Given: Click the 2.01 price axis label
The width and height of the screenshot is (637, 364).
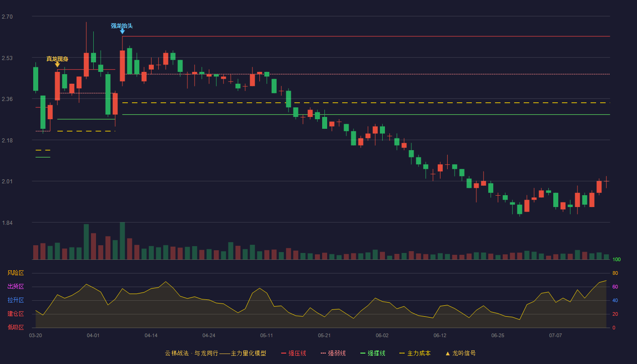Looking at the screenshot, I should [x=7, y=182].
